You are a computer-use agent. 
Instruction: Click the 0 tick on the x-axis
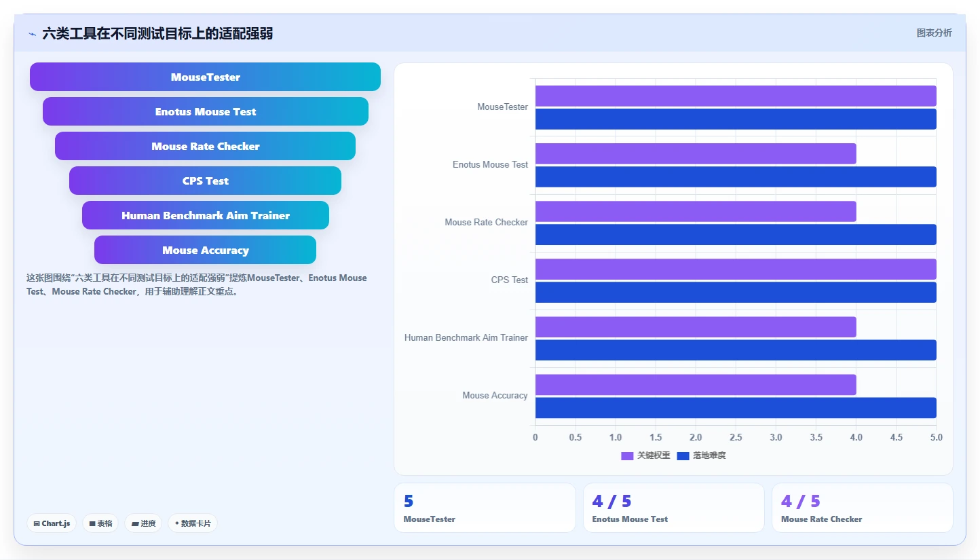pos(535,437)
